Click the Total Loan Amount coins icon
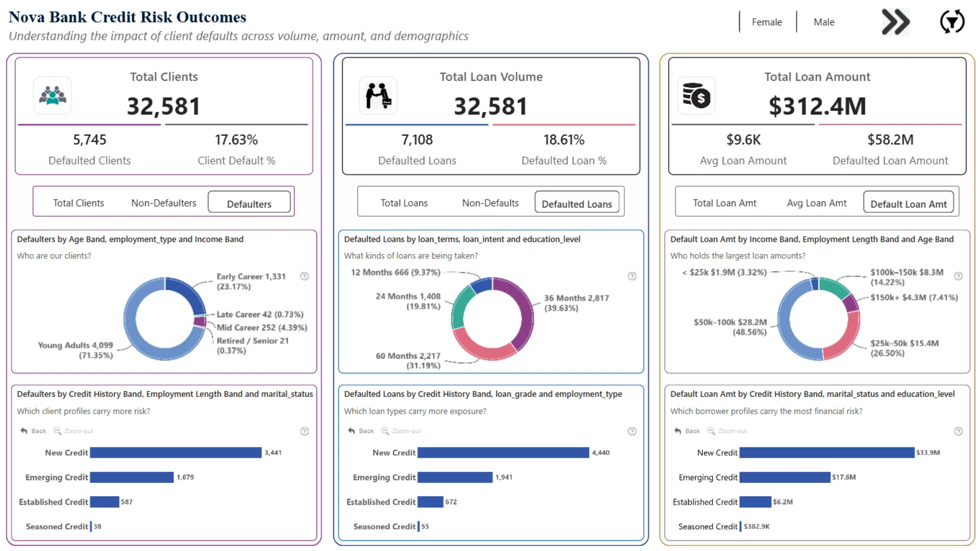980x551 pixels. tap(696, 95)
